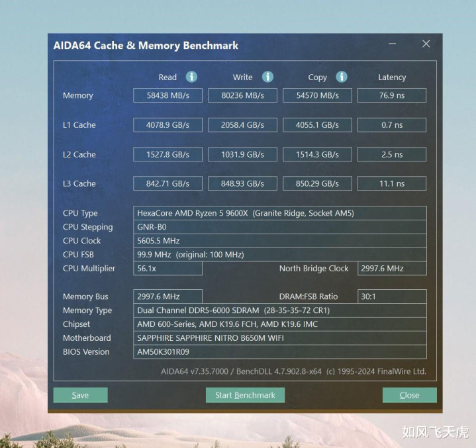Click the Latency column header
The image size is (476, 448).
coord(392,77)
